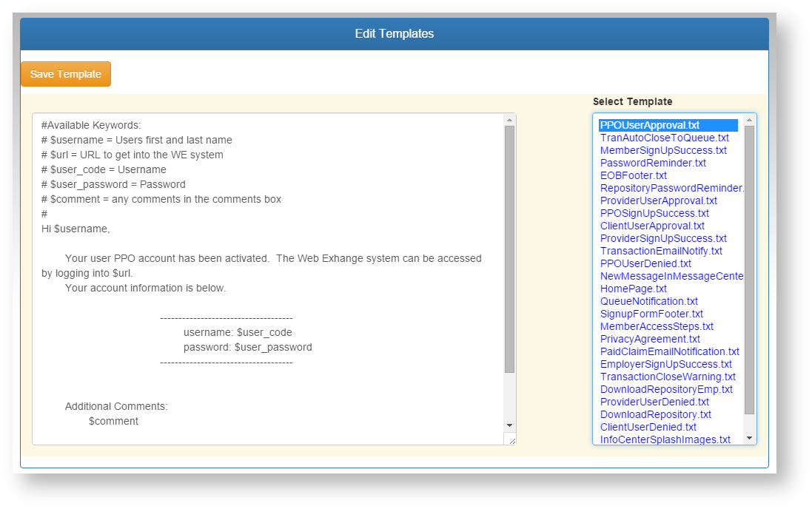
Task: Click the template list scroll-down arrow
Action: 749,438
